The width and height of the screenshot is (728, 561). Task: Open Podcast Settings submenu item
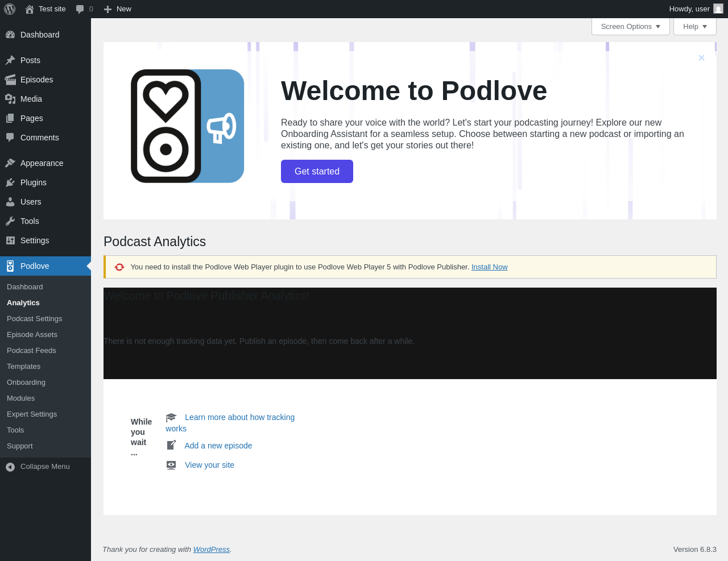(45, 319)
